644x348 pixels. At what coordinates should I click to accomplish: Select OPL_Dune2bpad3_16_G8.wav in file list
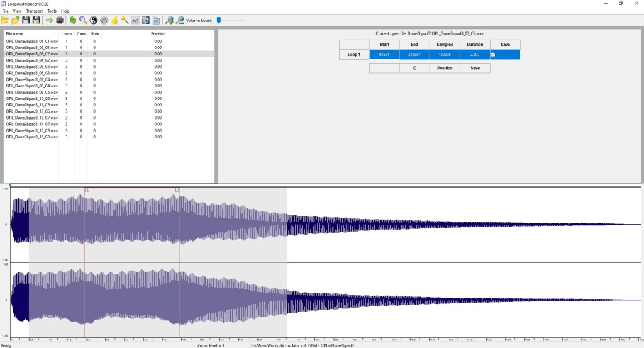pos(32,137)
